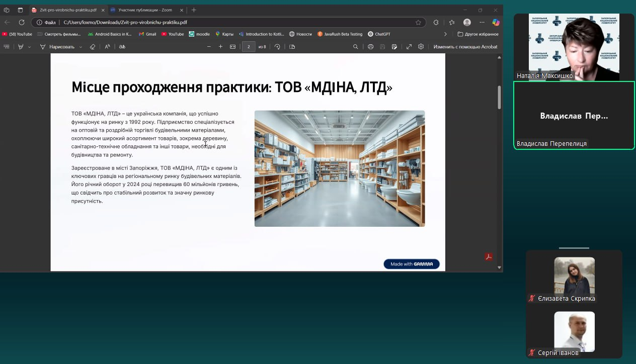Viewport: 636px width, 364px height.
Task: Open the Карты bookmark
Action: point(224,34)
